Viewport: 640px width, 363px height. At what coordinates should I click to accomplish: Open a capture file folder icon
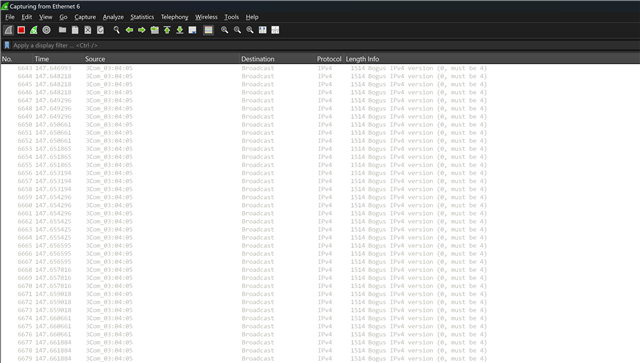coord(62,30)
